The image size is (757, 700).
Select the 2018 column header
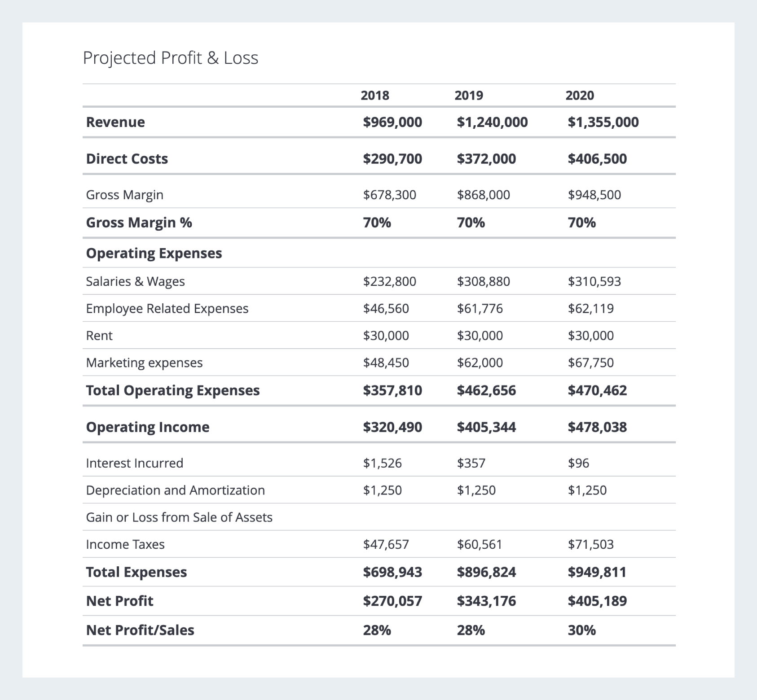tap(375, 96)
